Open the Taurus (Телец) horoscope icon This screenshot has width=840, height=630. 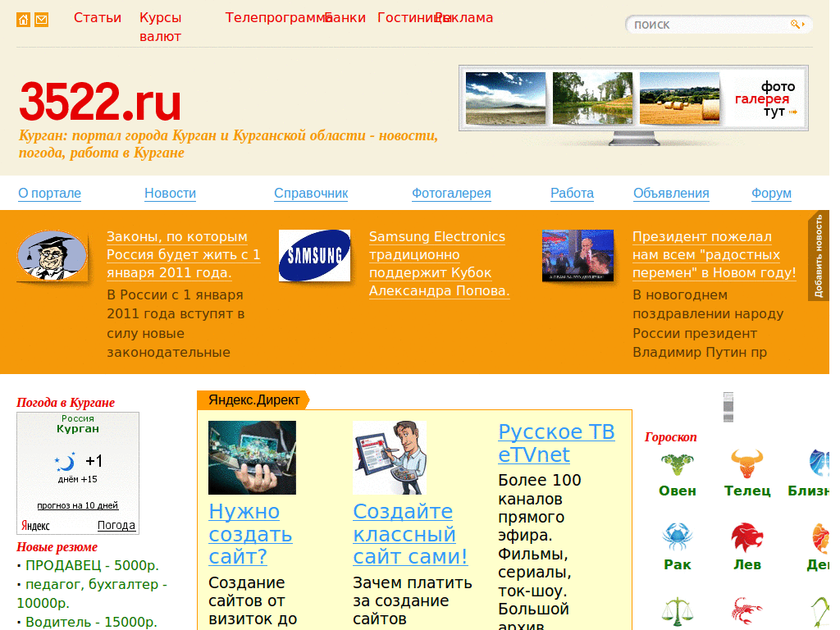746,463
